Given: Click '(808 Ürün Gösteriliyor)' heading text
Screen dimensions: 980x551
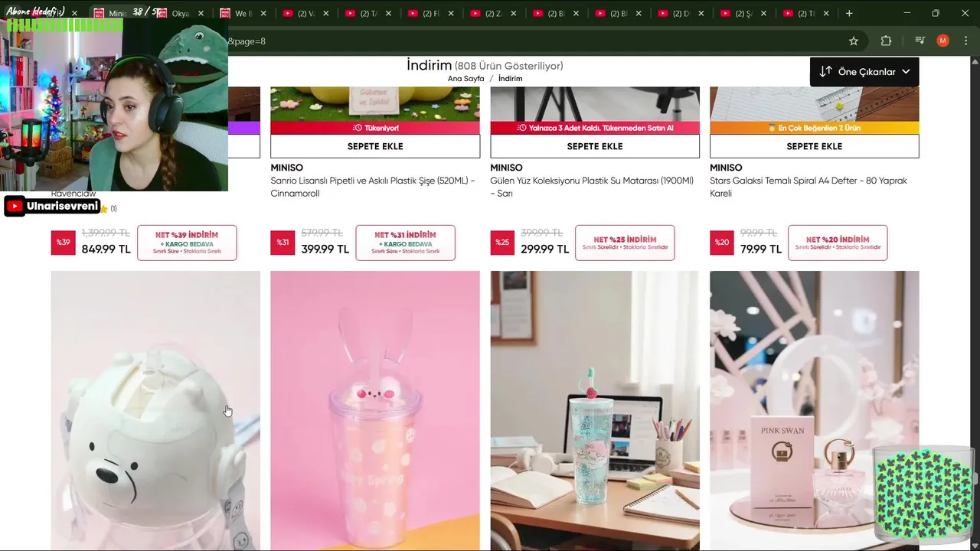Looking at the screenshot, I should point(509,67).
